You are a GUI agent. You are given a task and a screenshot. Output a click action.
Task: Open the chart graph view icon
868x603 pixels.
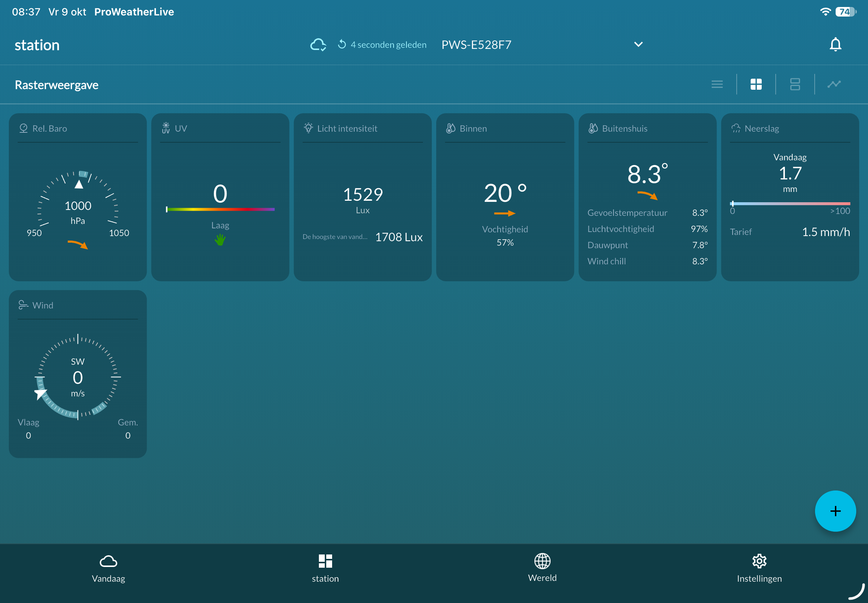coord(834,84)
